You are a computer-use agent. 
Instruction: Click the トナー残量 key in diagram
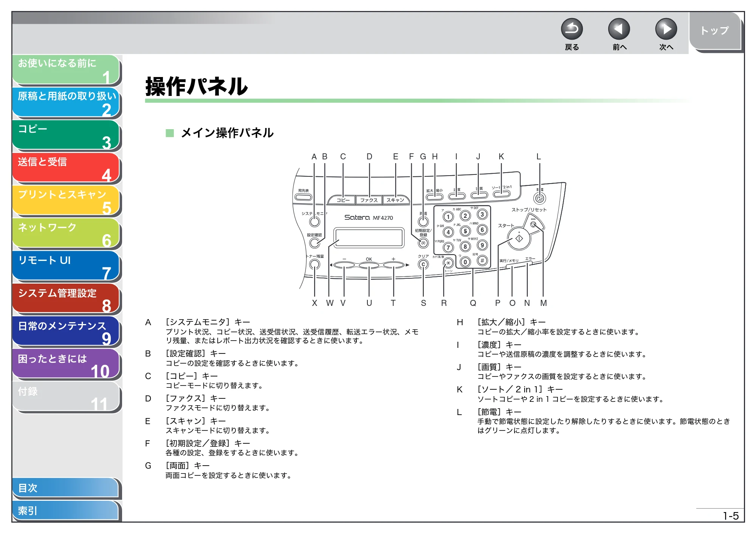[314, 264]
